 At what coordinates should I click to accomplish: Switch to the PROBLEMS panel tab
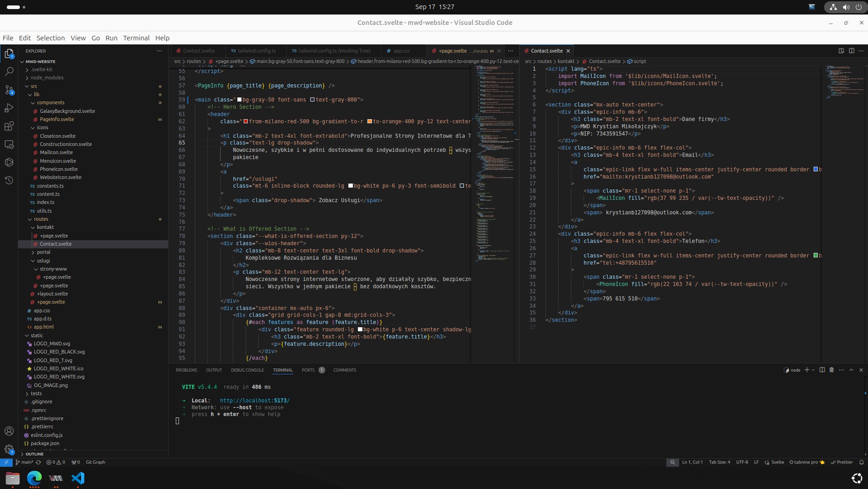[x=186, y=370]
